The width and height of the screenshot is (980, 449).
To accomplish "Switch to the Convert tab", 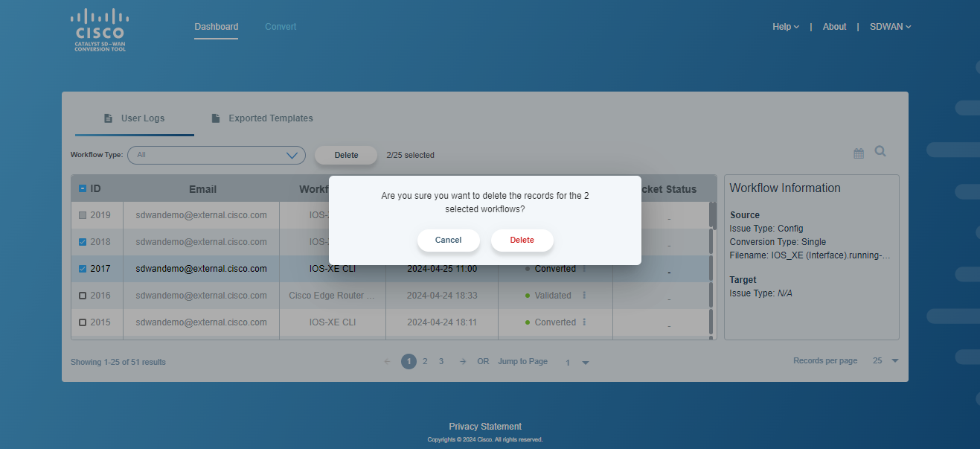I will [x=281, y=27].
